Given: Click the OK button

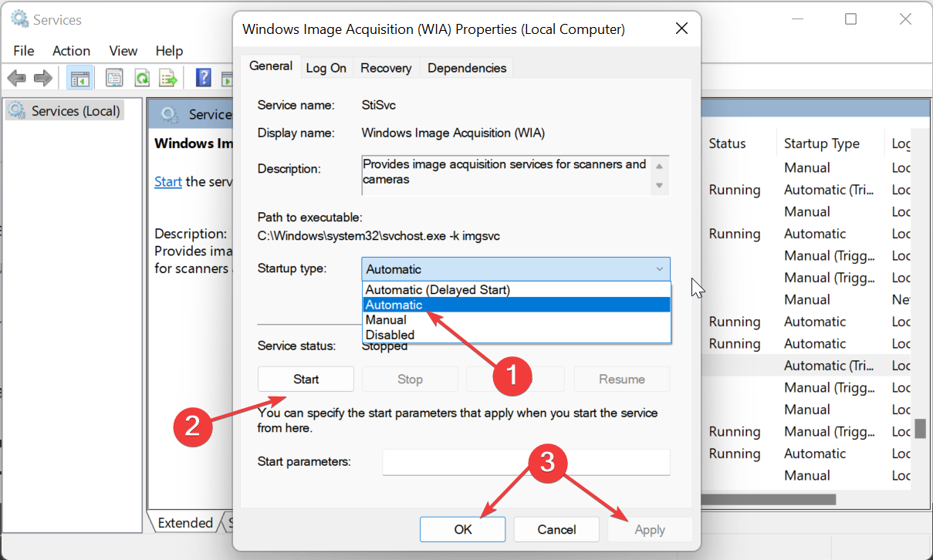Looking at the screenshot, I should coord(462,529).
